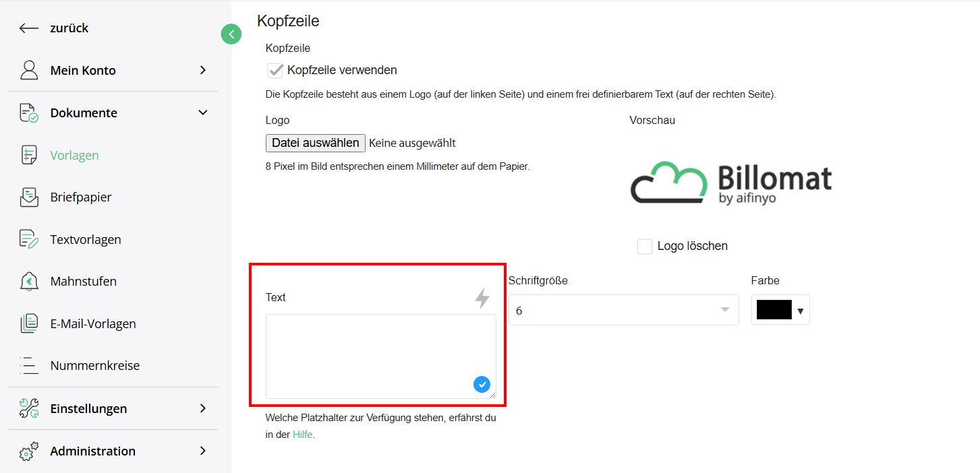
Task: Open E-Mail-Vorlagen in the sidebar
Action: point(93,323)
